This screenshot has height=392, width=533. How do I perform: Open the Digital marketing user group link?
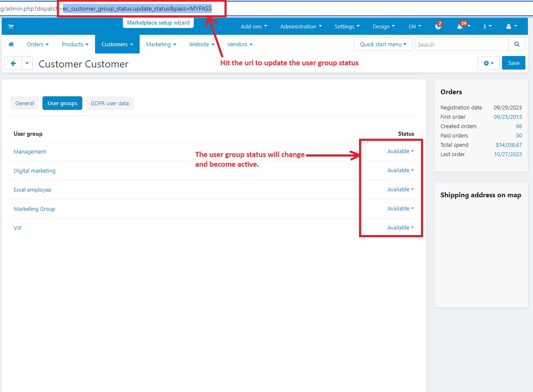click(x=34, y=171)
